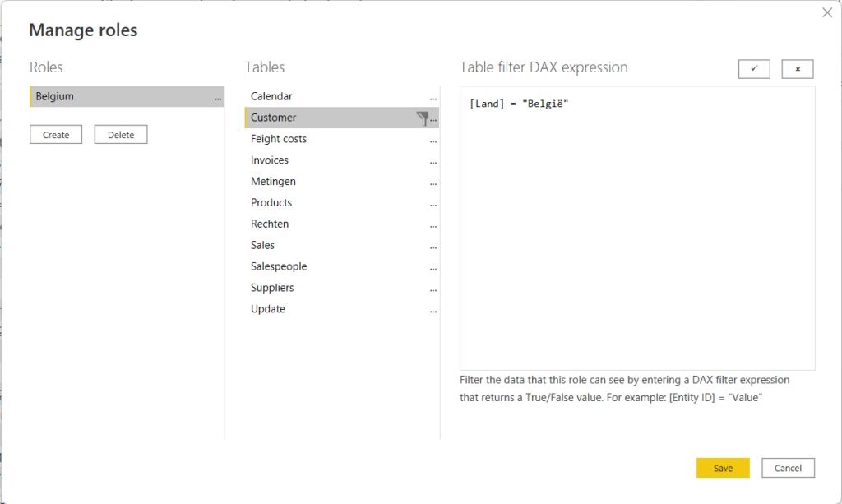Screen dimensions: 842x504
Task: Click the X to revert DAX changes
Action: pos(797,69)
